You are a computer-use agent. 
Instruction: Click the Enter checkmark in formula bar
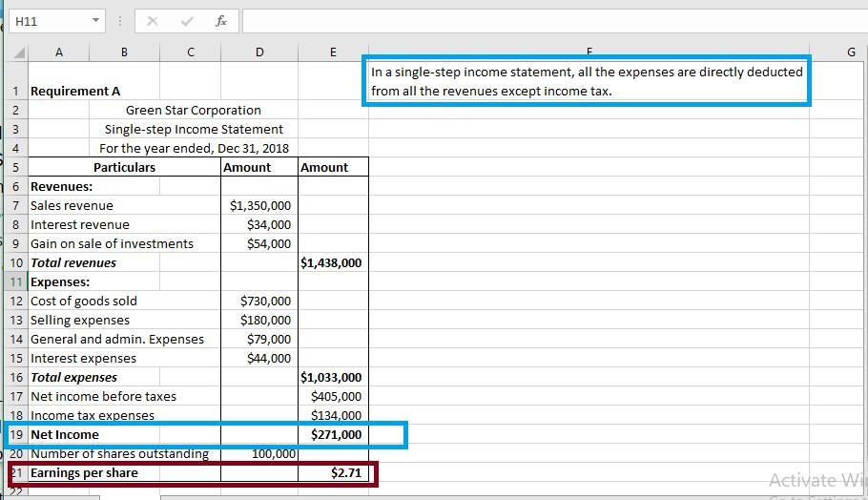(x=187, y=21)
